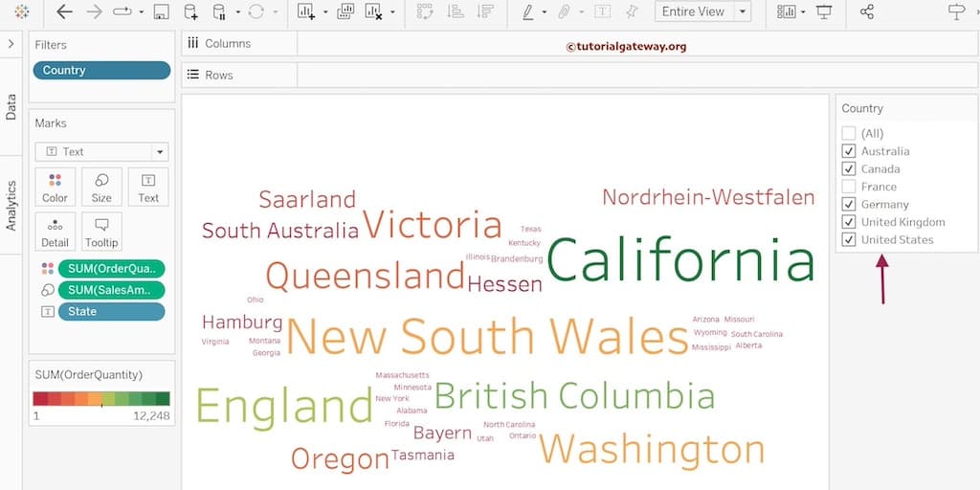Click the State text pill
Screen dimensions: 980x490
tap(111, 311)
